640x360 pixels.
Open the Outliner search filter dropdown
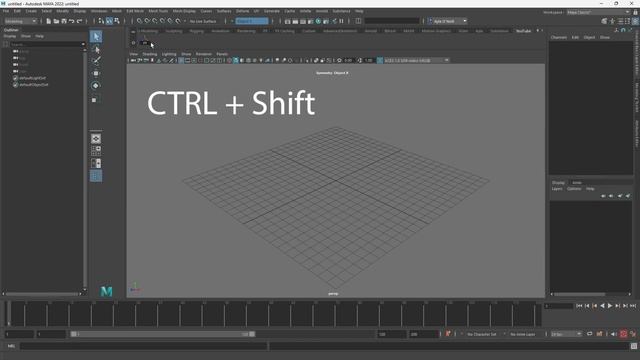tap(83, 44)
